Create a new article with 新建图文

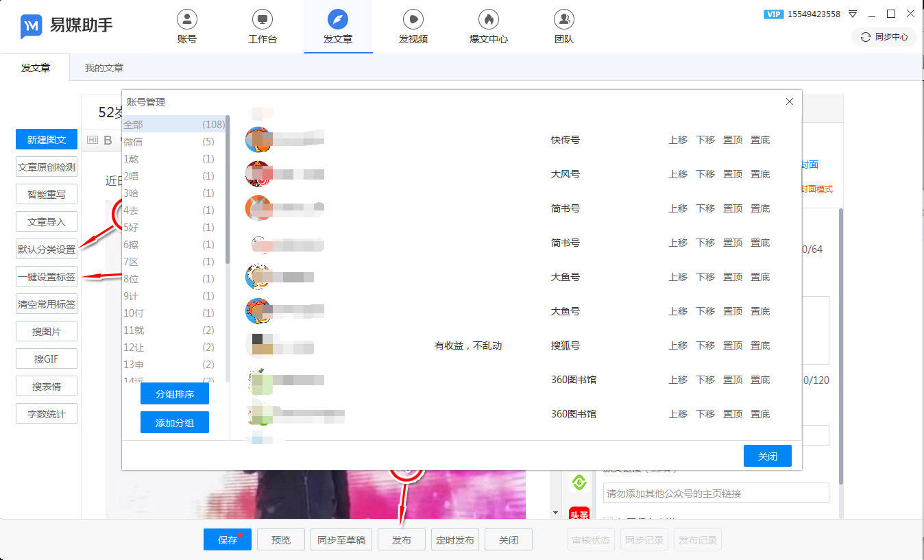pyautogui.click(x=46, y=139)
